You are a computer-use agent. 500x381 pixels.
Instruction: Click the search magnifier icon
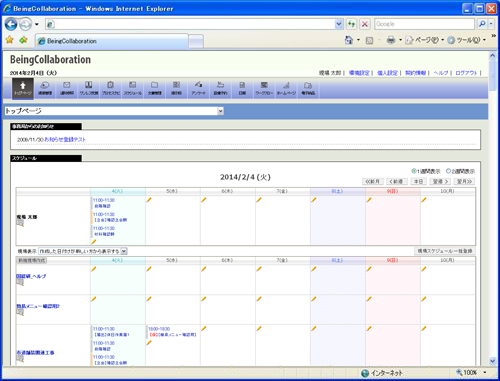[482, 24]
